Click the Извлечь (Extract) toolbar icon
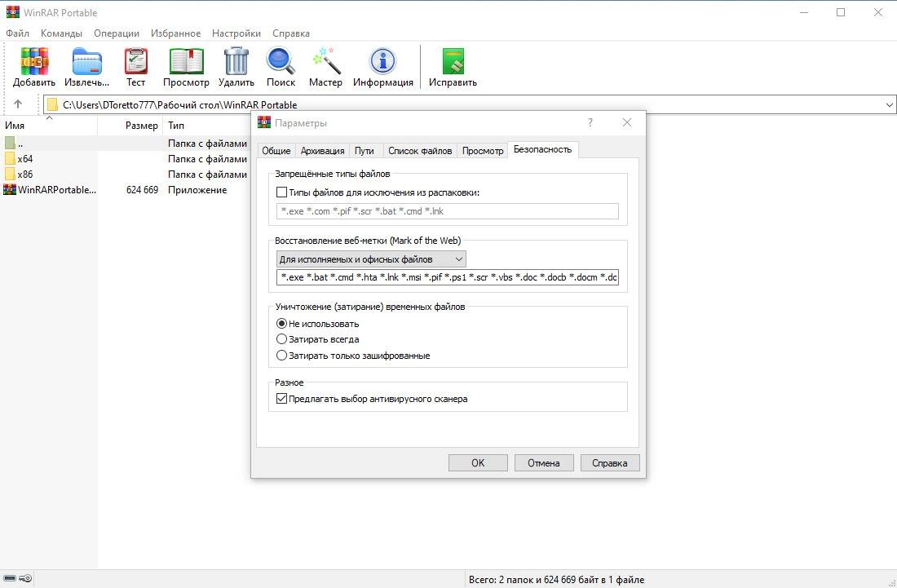Viewport: 897px width, 588px height. tap(87, 61)
